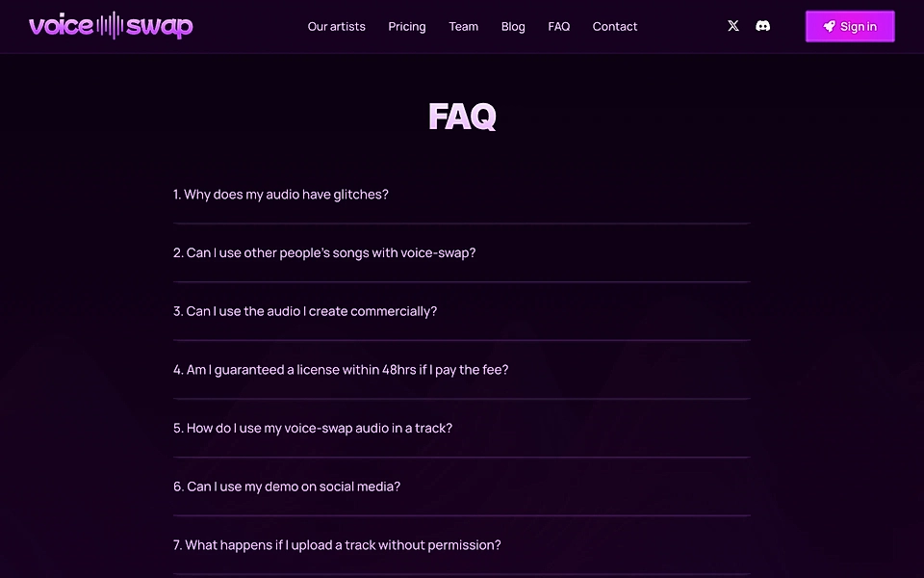
Task: Expand the question about using other people's songs
Action: [324, 252]
